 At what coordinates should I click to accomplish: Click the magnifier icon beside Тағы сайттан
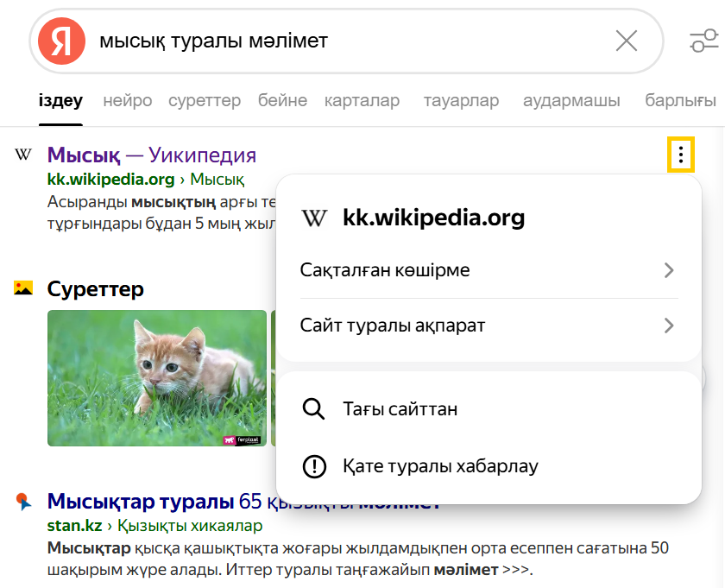pos(314,409)
